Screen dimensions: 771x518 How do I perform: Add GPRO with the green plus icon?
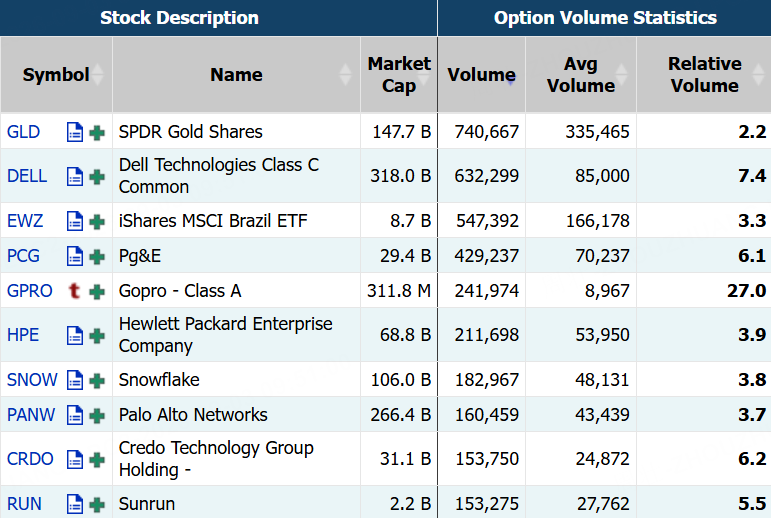[x=97, y=292]
